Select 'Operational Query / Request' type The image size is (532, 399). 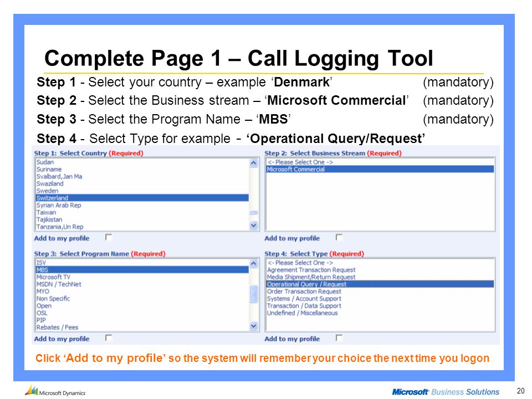(380, 284)
